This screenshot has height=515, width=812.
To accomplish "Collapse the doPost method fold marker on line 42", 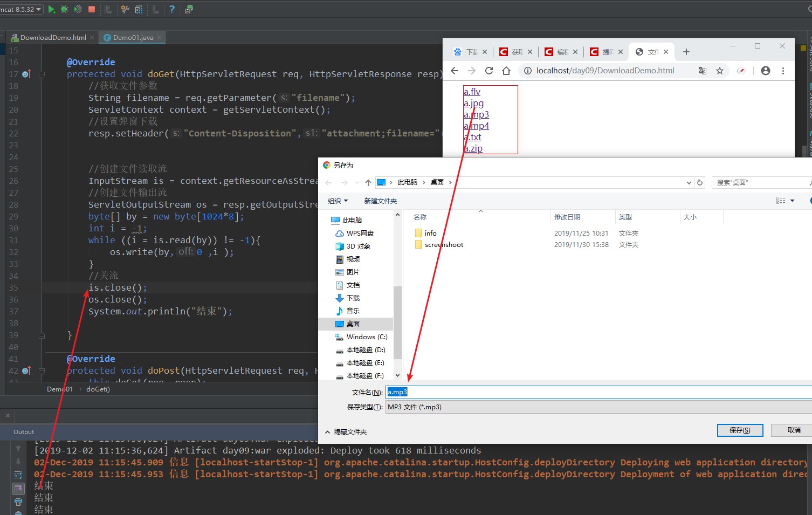I will click(42, 370).
